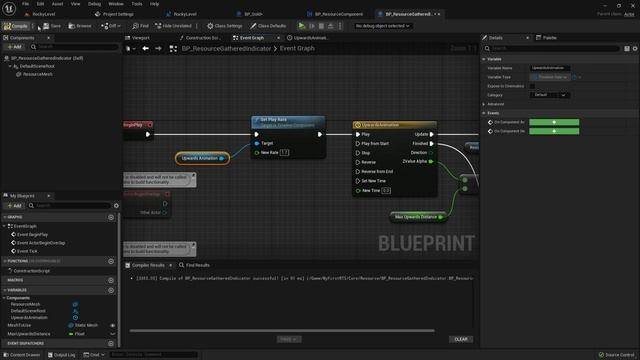
Task: Click BP_ResourceGatheredIndicator in the breadcrumb
Action: (x=226, y=49)
